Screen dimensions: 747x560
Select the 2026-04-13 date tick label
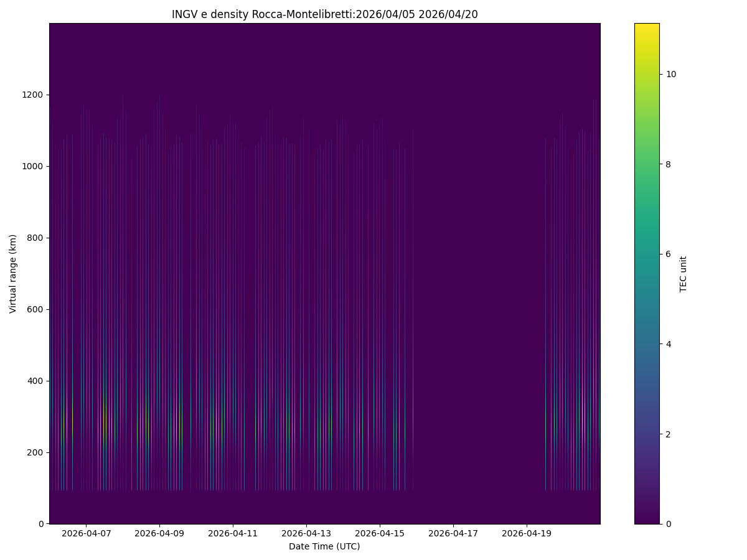306,533
